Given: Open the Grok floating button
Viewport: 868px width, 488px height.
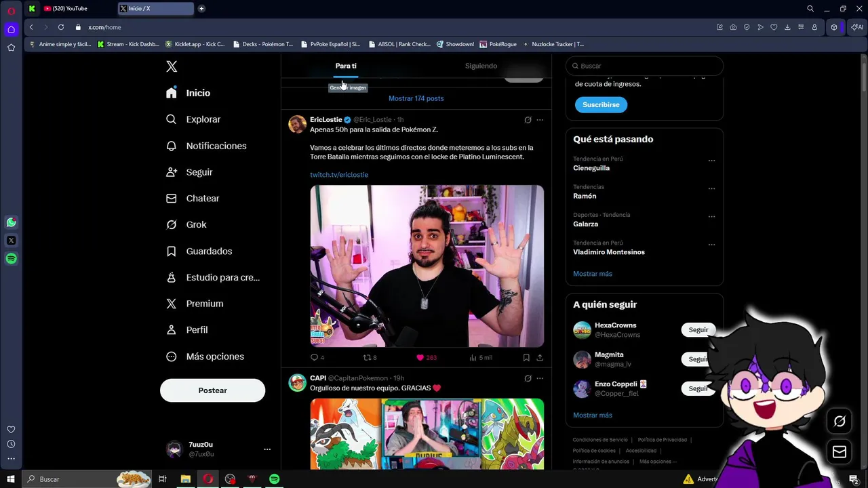Looking at the screenshot, I should tap(840, 422).
